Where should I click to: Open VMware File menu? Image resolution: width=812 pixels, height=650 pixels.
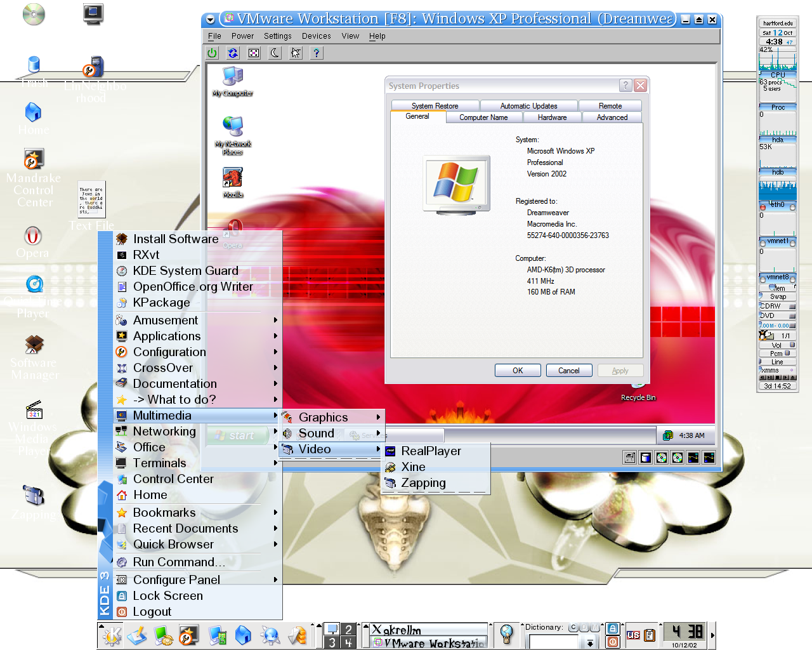[x=214, y=36]
